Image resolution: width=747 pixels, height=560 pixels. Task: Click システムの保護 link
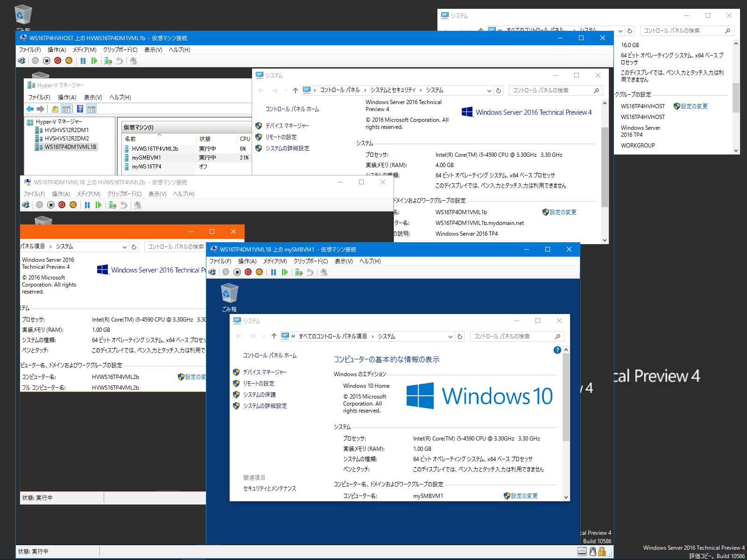[259, 395]
